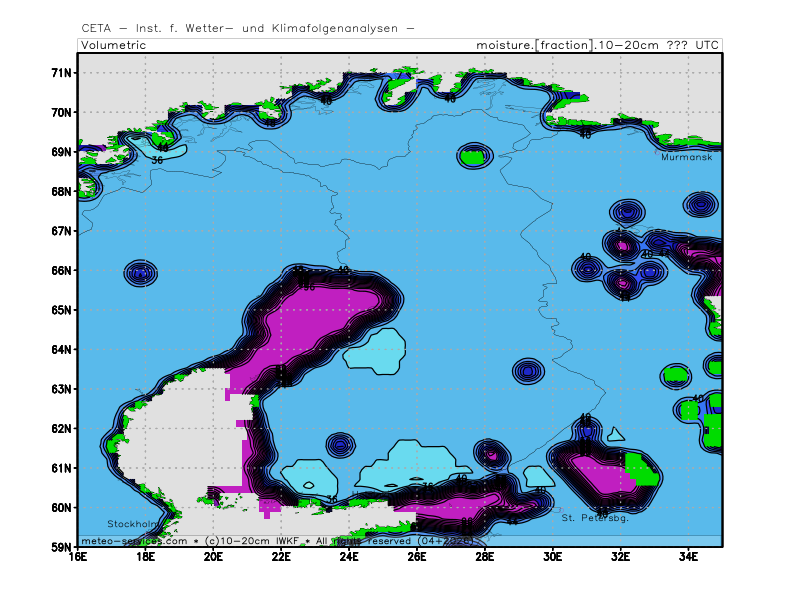Select the blue circular contour near 63N 29E
This screenshot has width=800, height=600.
528,372
